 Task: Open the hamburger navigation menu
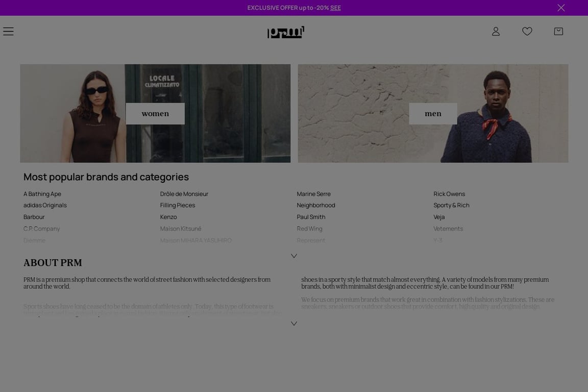tap(8, 32)
